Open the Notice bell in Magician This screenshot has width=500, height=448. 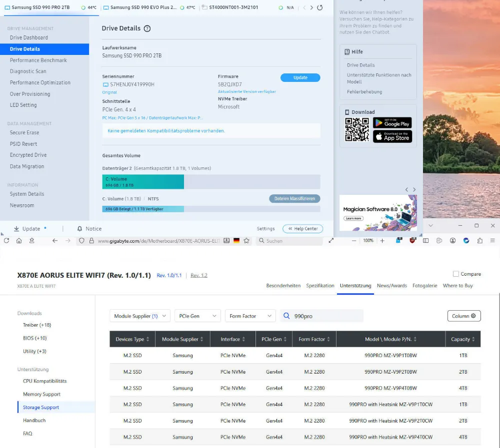pos(89,229)
